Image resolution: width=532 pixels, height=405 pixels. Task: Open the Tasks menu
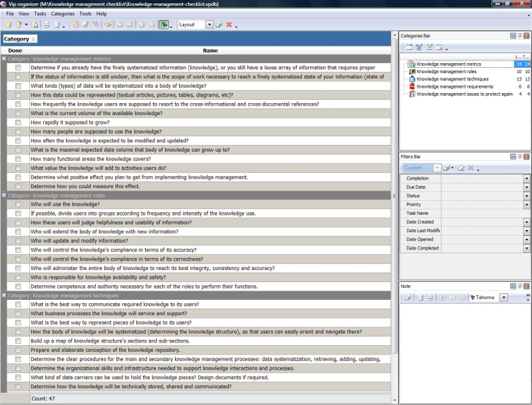pos(40,13)
